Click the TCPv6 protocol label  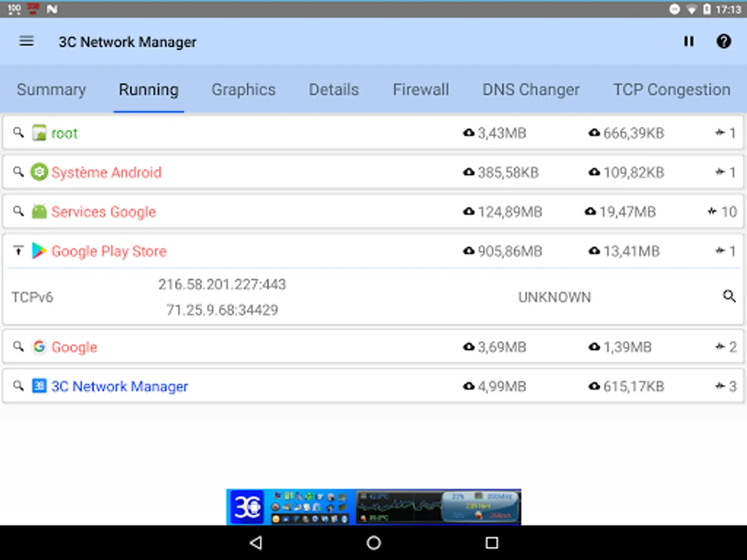[x=32, y=297]
